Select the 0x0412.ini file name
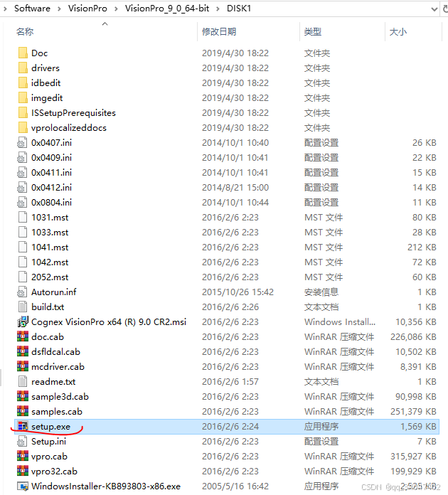 pyautogui.click(x=51, y=188)
